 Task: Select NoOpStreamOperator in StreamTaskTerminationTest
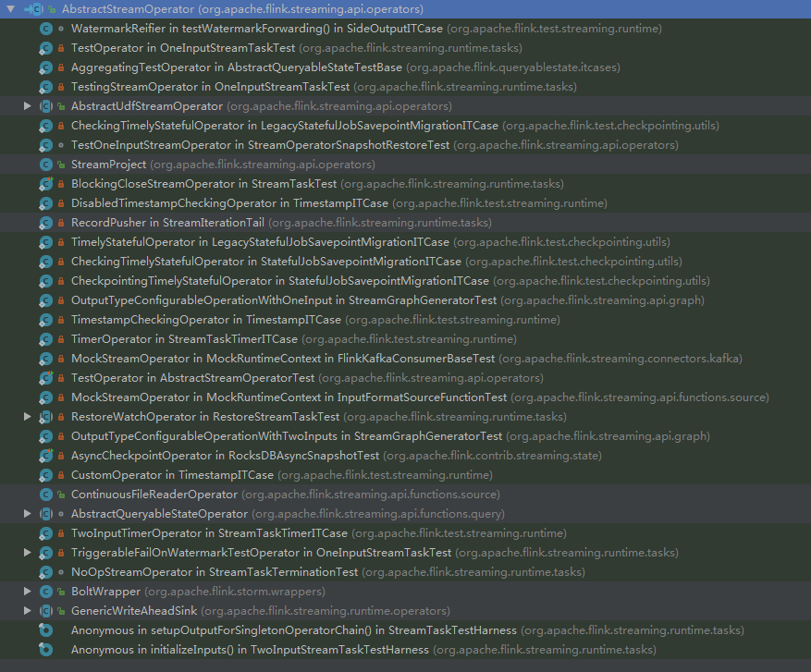tap(405, 572)
